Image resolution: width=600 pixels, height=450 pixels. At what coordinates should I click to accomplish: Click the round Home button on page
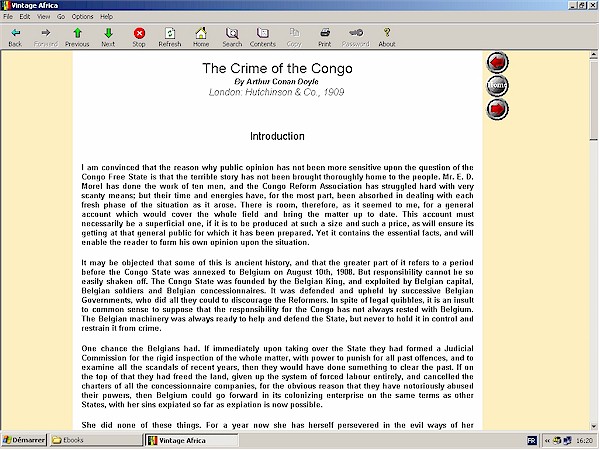(497, 85)
